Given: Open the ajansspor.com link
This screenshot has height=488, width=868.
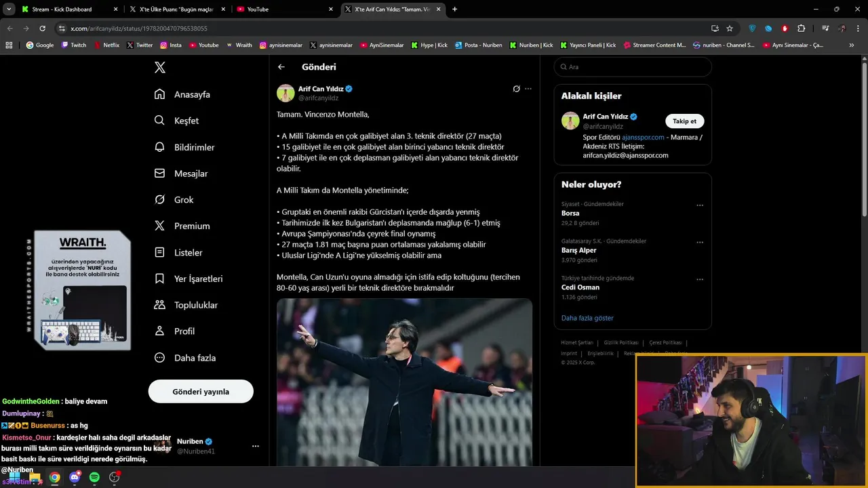Looking at the screenshot, I should point(643,138).
